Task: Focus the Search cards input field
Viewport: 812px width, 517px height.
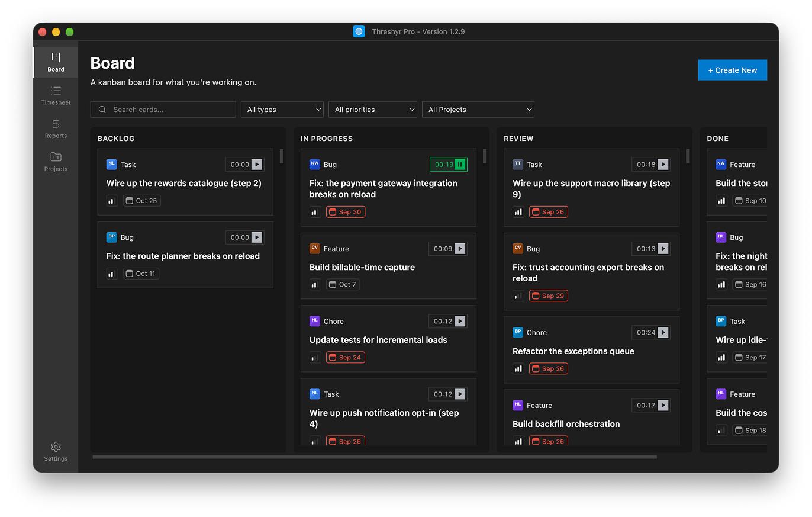Action: point(163,110)
